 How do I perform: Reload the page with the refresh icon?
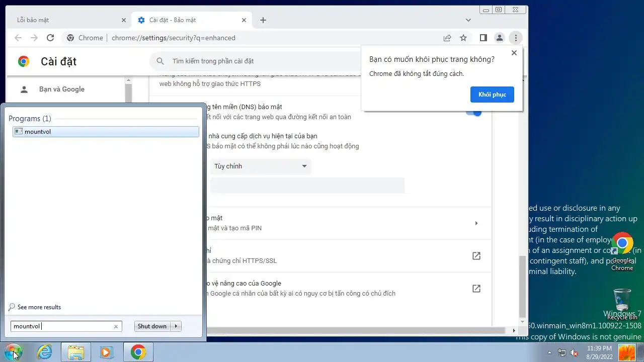click(x=50, y=38)
